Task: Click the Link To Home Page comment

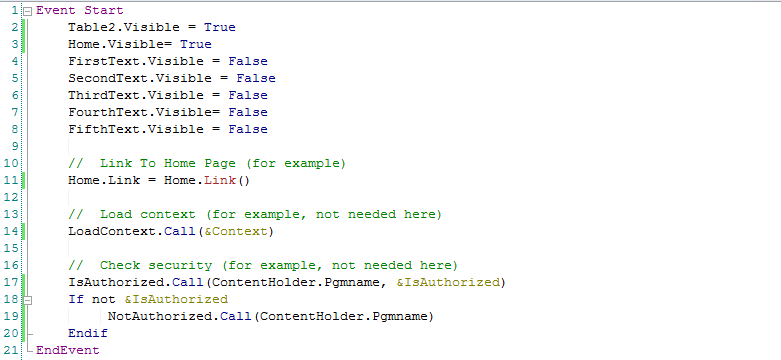Action: tap(207, 163)
